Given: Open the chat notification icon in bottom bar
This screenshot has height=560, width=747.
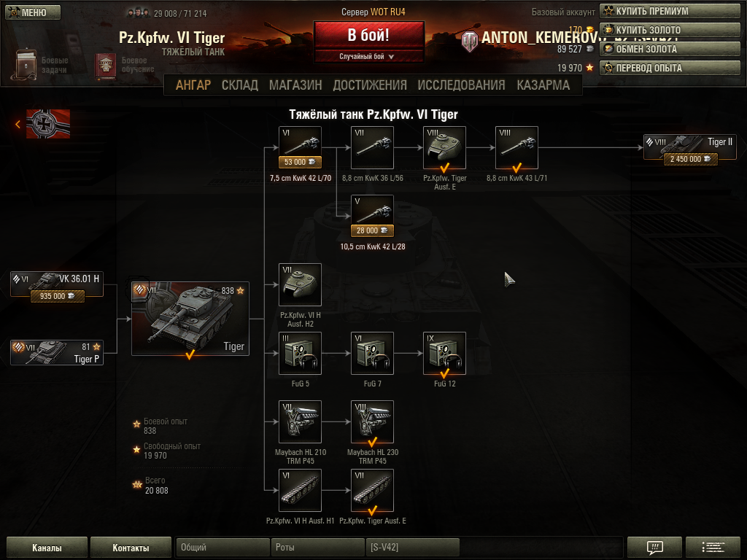Looking at the screenshot, I should (x=655, y=547).
